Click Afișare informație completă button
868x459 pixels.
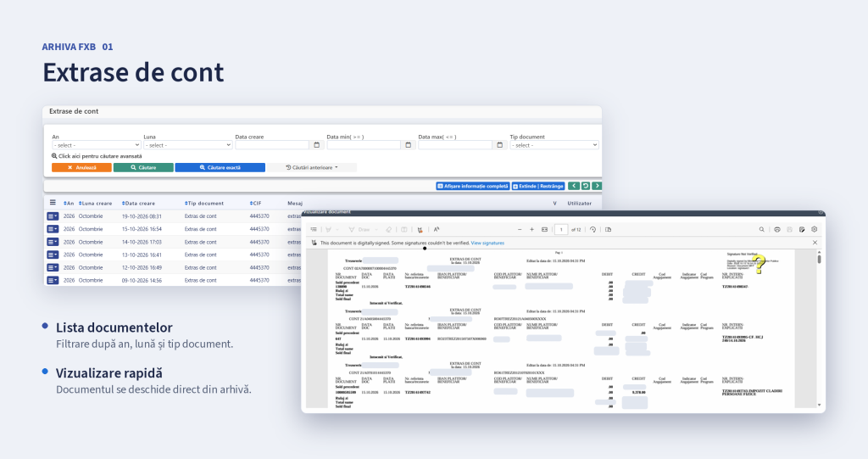click(x=473, y=187)
